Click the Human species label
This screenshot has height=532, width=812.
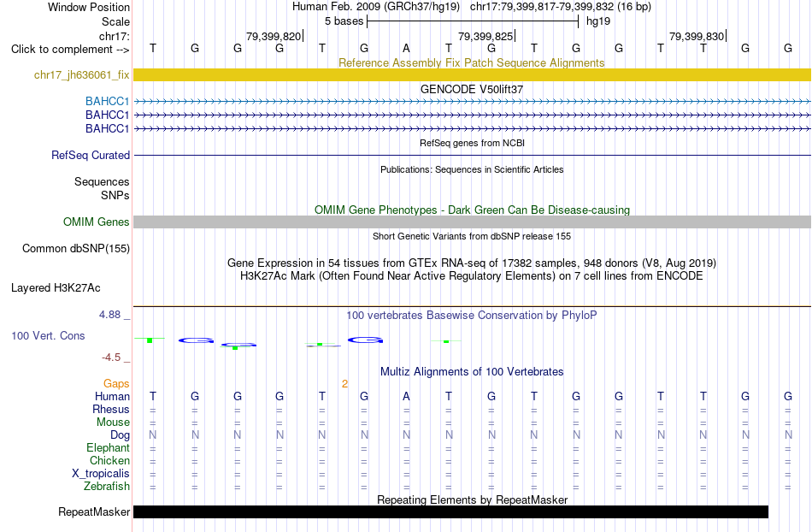pyautogui.click(x=112, y=396)
